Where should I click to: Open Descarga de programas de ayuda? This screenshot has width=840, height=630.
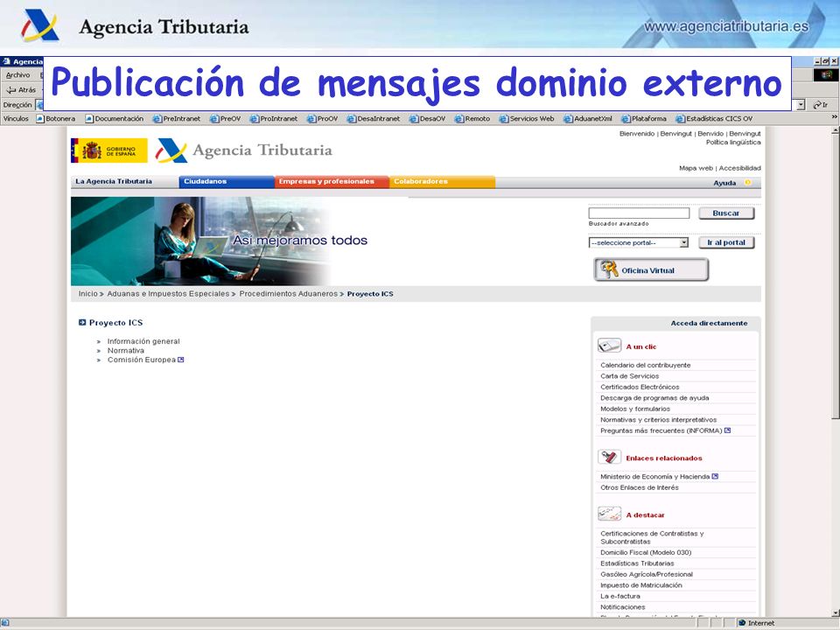point(654,398)
